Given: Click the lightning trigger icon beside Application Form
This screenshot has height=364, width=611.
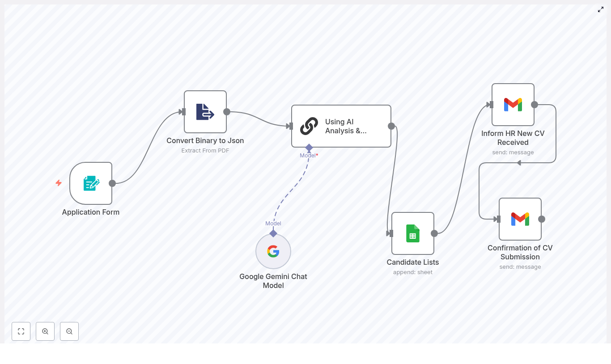Looking at the screenshot, I should (x=59, y=183).
